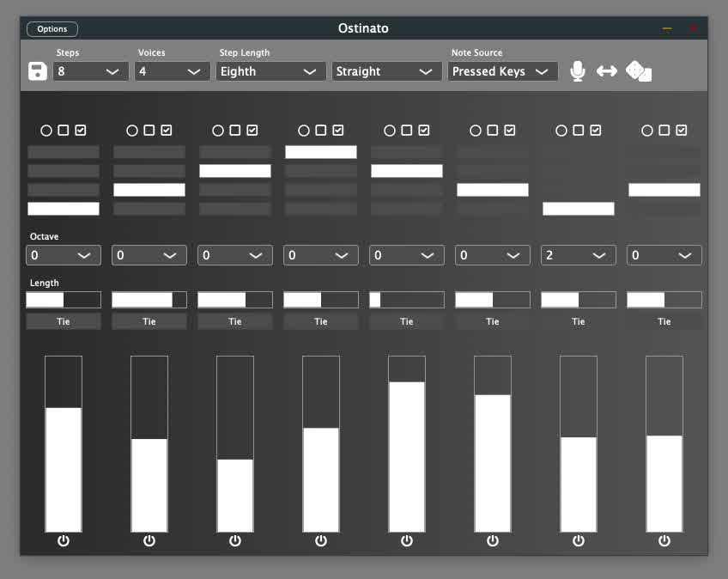This screenshot has width=728, height=579.
Task: Toggle power icon under step 6 velocity bar
Action: [x=493, y=540]
